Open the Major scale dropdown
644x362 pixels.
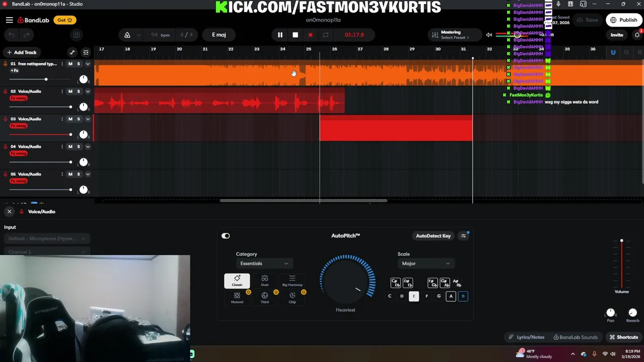pos(425,263)
